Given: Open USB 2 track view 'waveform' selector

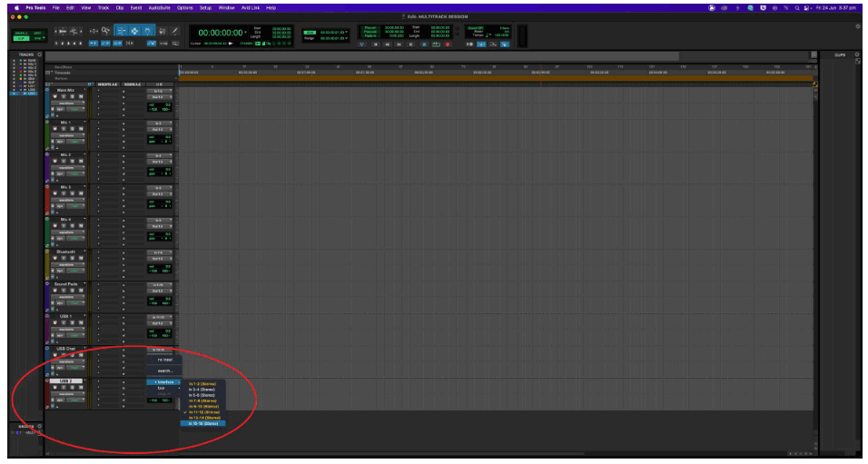Looking at the screenshot, I should click(x=68, y=394).
